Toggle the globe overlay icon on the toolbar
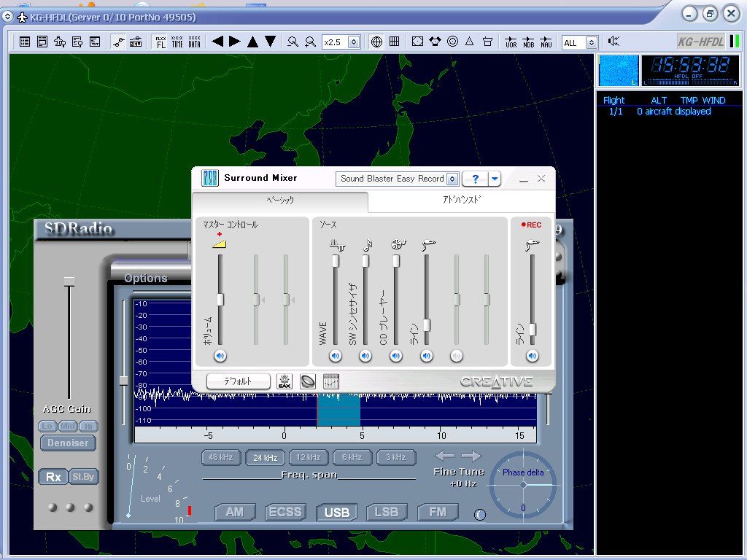This screenshot has width=747, height=560. click(377, 40)
